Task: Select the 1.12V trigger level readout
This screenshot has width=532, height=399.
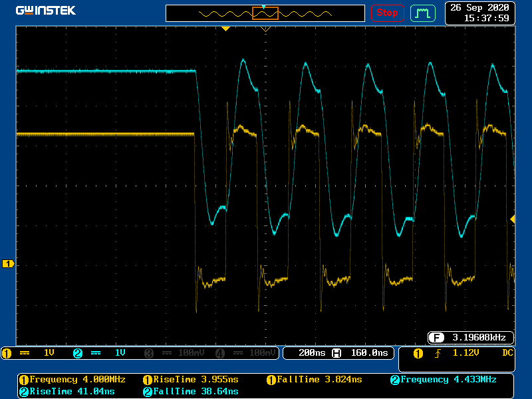Action: 465,352
